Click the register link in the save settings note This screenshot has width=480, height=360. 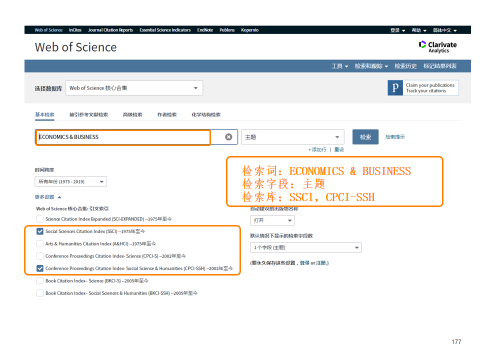321,263
